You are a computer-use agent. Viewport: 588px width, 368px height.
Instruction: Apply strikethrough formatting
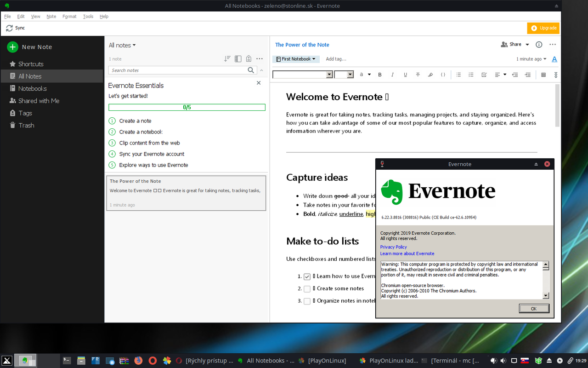pyautogui.click(x=418, y=75)
